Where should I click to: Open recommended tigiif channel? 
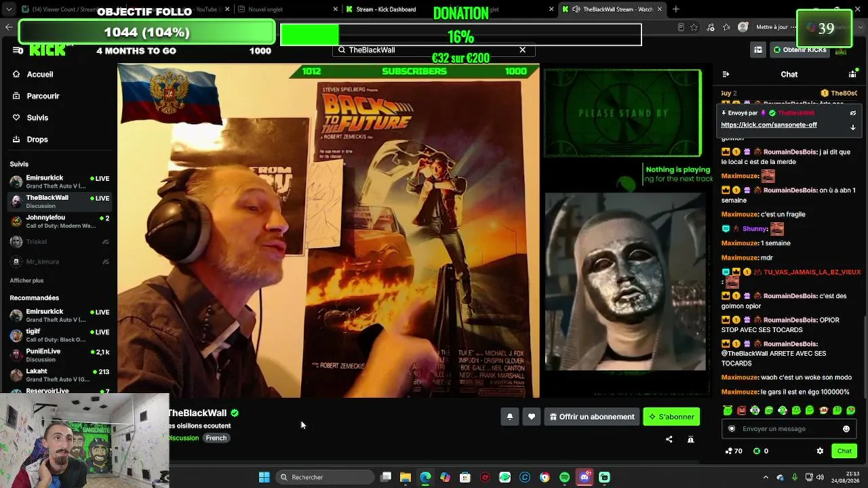[59, 335]
